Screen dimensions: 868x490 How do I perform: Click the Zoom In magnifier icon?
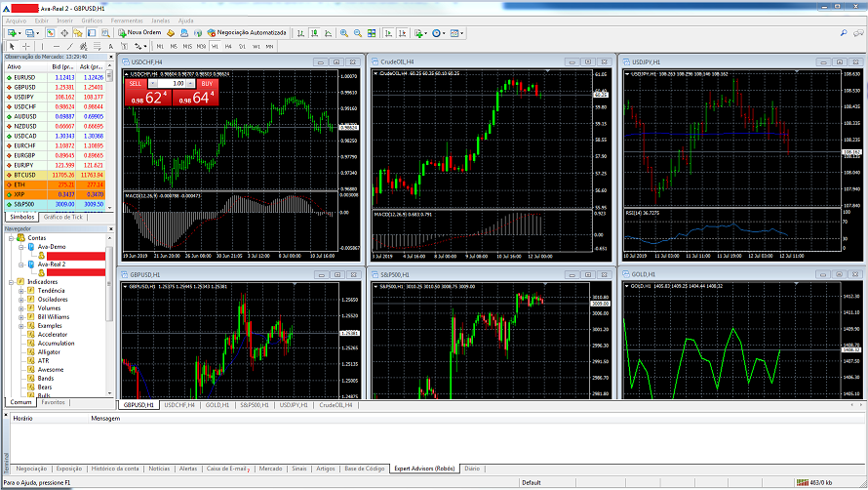(343, 33)
